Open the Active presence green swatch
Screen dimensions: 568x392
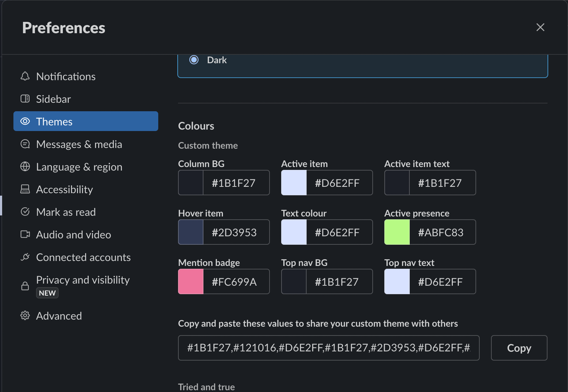tap(397, 232)
